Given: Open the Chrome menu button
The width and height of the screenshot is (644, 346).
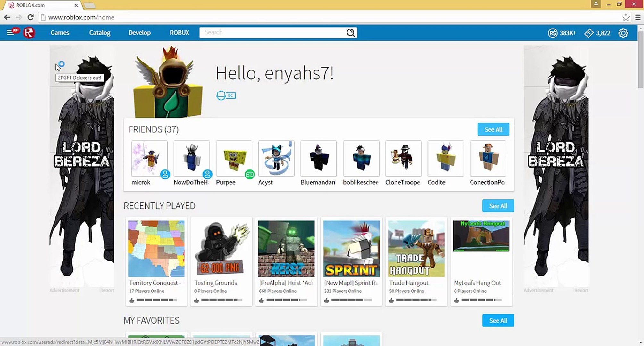Looking at the screenshot, I should (638, 17).
